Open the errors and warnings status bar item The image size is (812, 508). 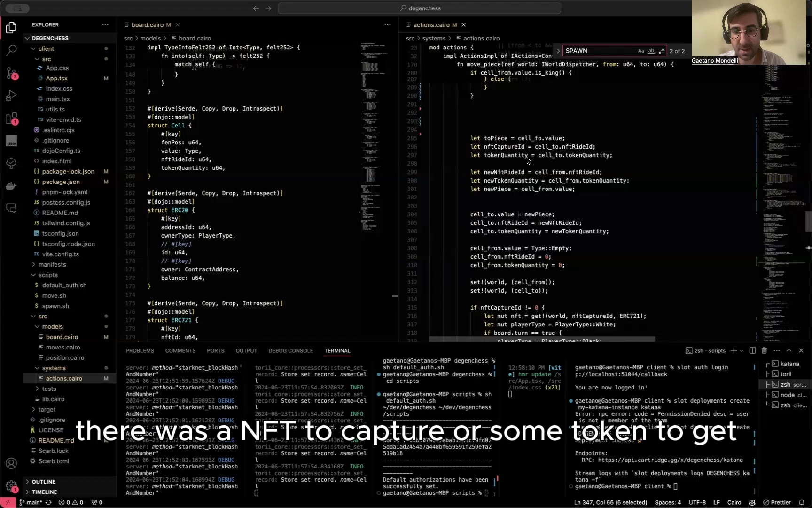[71, 502]
